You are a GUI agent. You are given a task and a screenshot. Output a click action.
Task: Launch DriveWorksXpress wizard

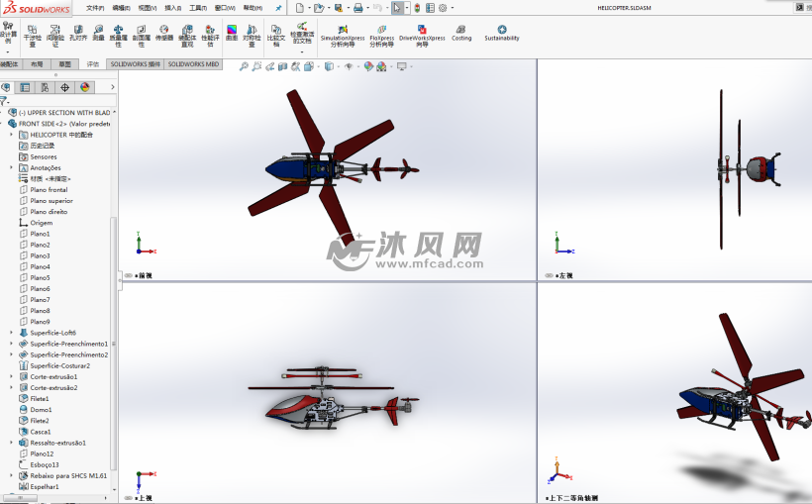coord(422,37)
